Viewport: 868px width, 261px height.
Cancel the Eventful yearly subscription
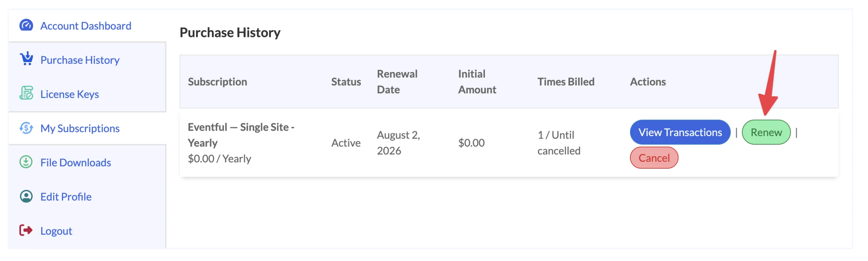(x=654, y=158)
